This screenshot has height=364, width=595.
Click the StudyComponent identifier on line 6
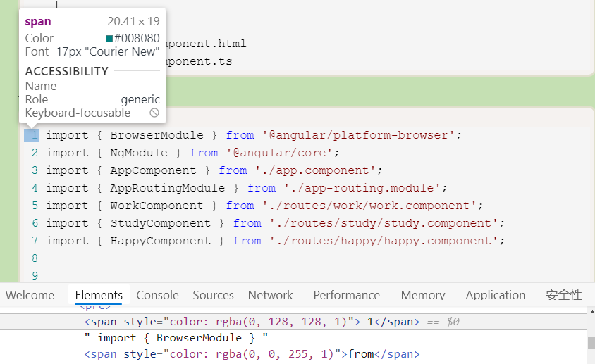tap(161, 223)
